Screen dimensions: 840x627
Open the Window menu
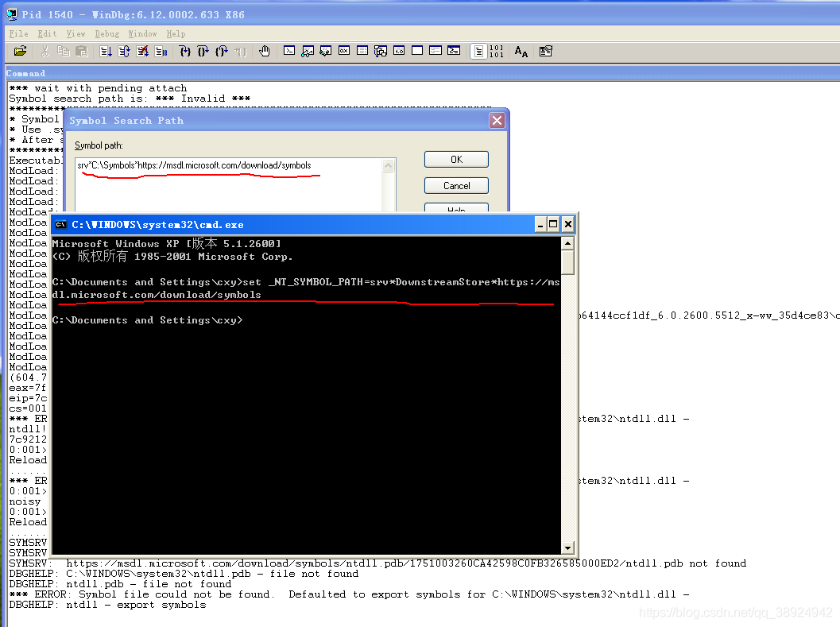point(142,33)
